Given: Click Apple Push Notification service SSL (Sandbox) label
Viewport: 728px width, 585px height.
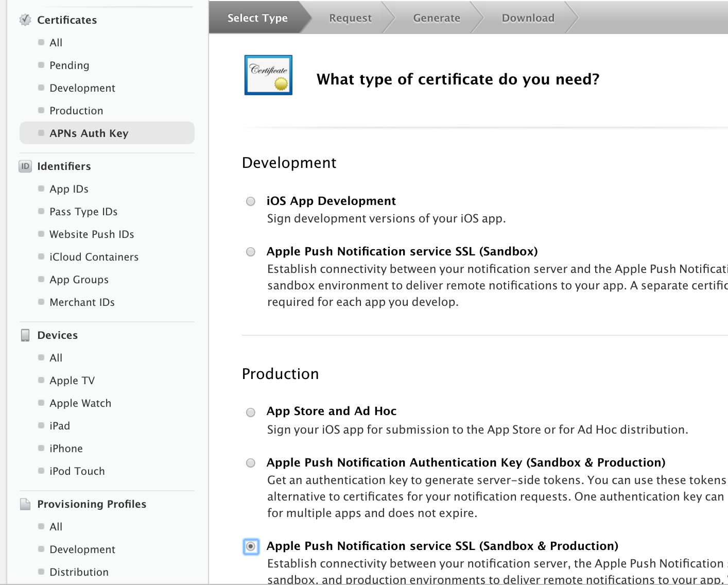Looking at the screenshot, I should pos(402,251).
